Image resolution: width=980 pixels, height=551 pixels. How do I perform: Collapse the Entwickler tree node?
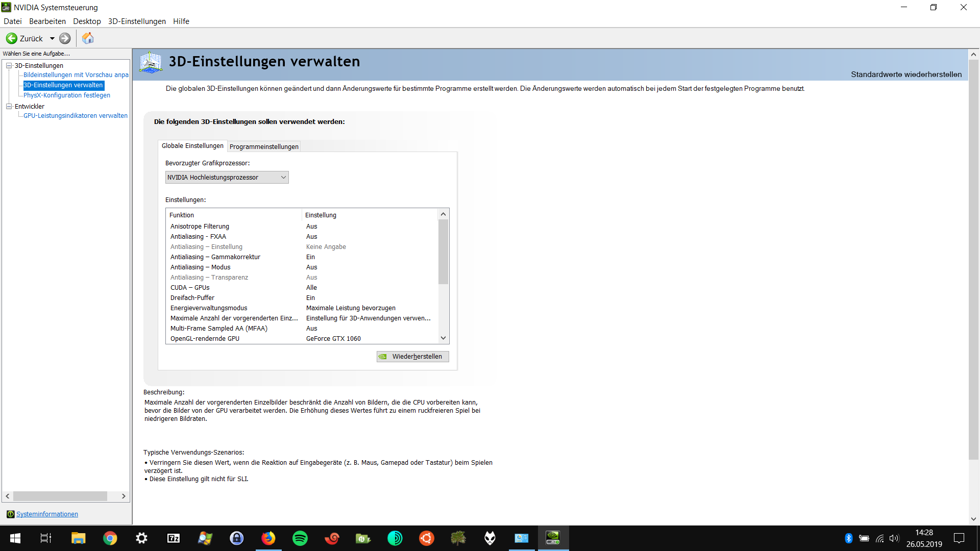pos(9,106)
